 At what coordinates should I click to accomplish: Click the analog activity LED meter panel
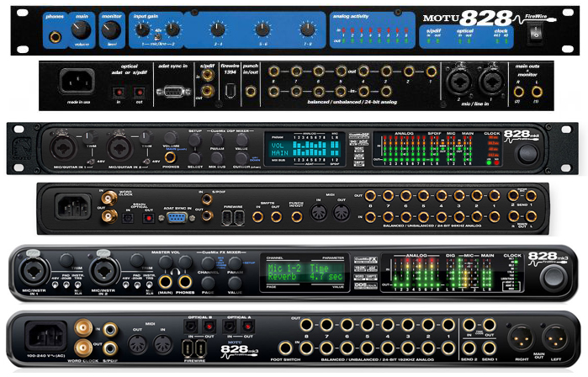coord(372,31)
